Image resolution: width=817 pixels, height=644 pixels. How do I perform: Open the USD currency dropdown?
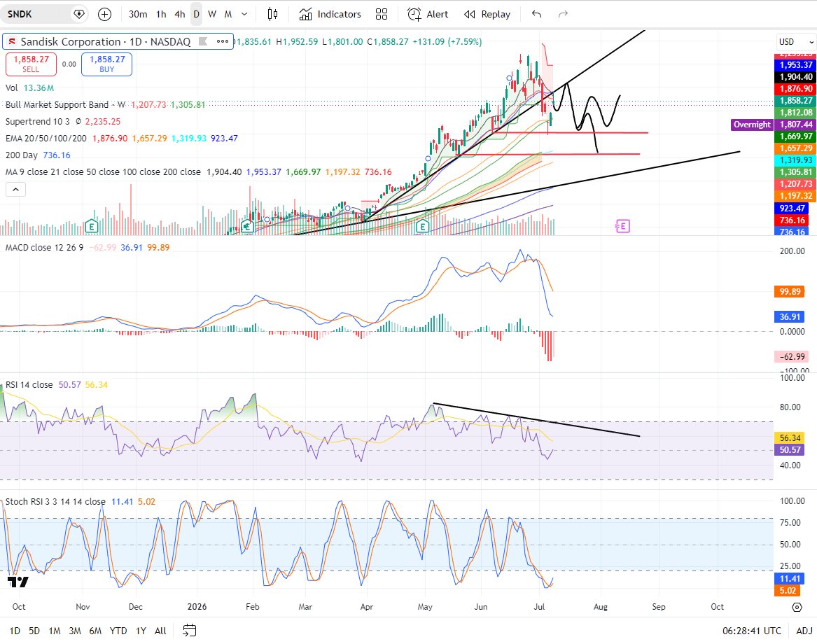(x=795, y=42)
